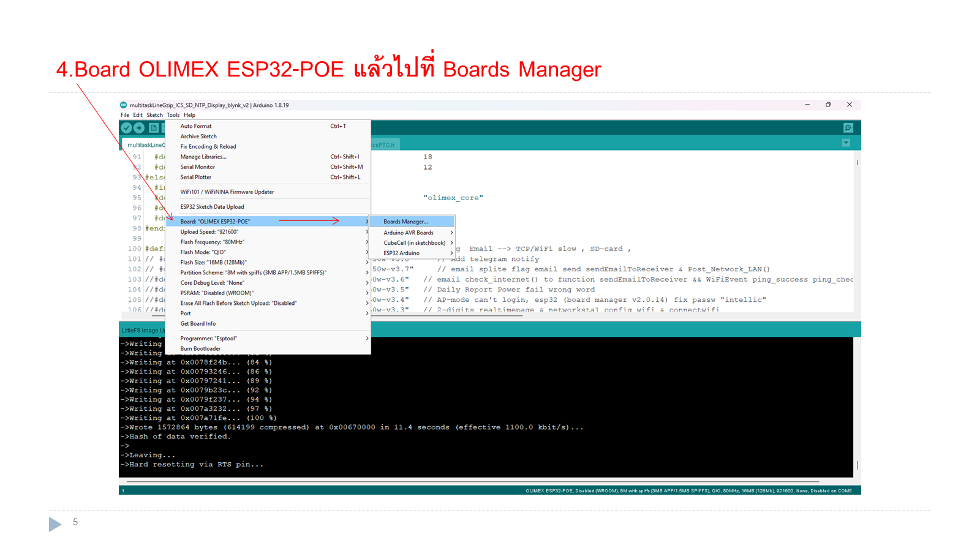Click the Tools menu
The image size is (980, 551).
click(x=173, y=115)
